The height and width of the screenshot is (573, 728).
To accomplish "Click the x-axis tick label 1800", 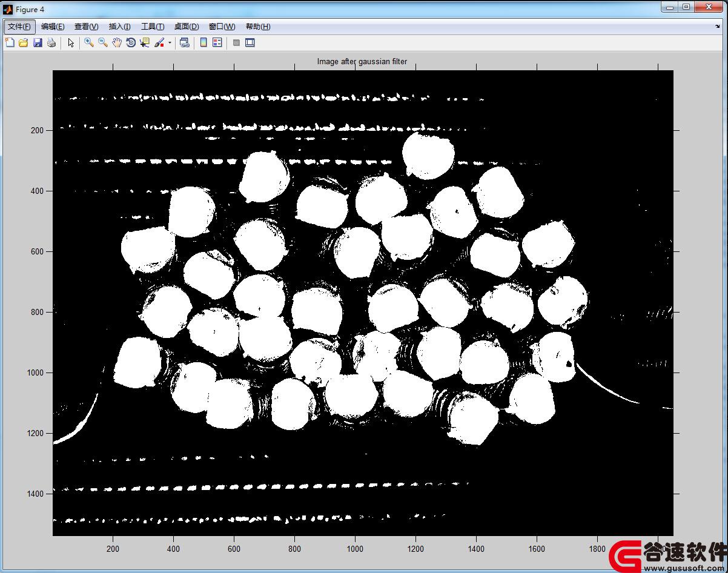I will click(597, 549).
